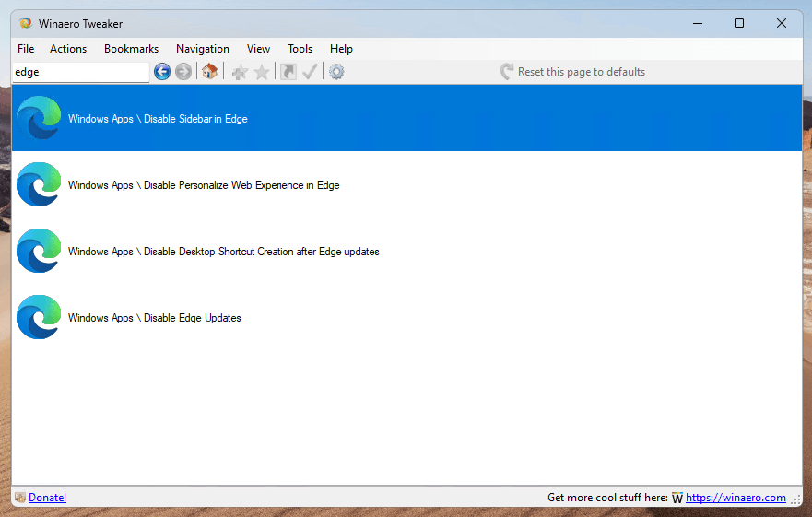Open the Navigation menu

tap(203, 49)
